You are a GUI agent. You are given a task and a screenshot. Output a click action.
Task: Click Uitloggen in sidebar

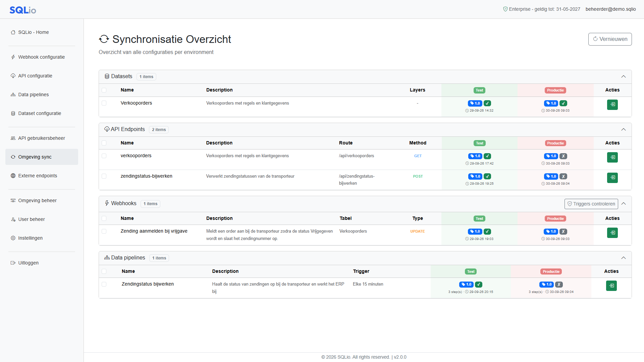(x=42, y=263)
